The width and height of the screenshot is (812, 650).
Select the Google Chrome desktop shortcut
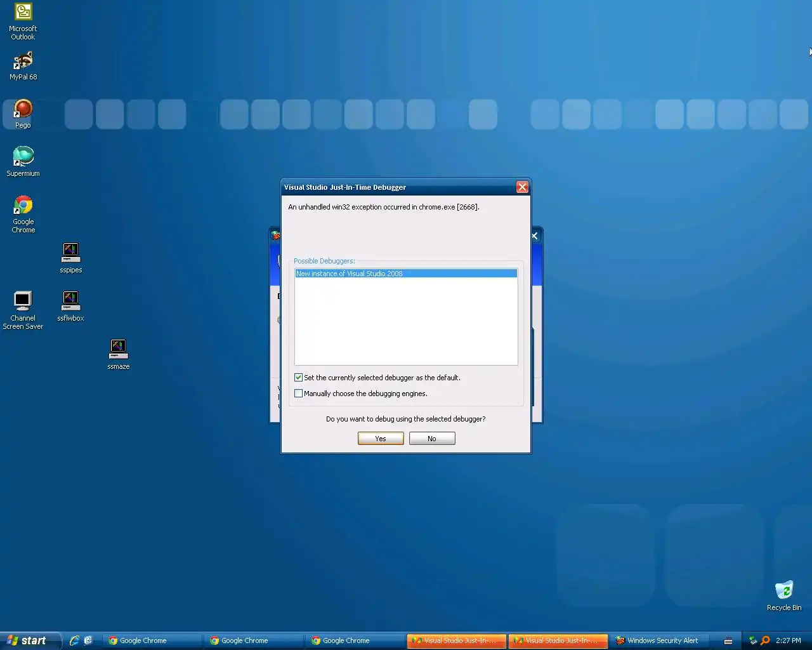(x=23, y=214)
